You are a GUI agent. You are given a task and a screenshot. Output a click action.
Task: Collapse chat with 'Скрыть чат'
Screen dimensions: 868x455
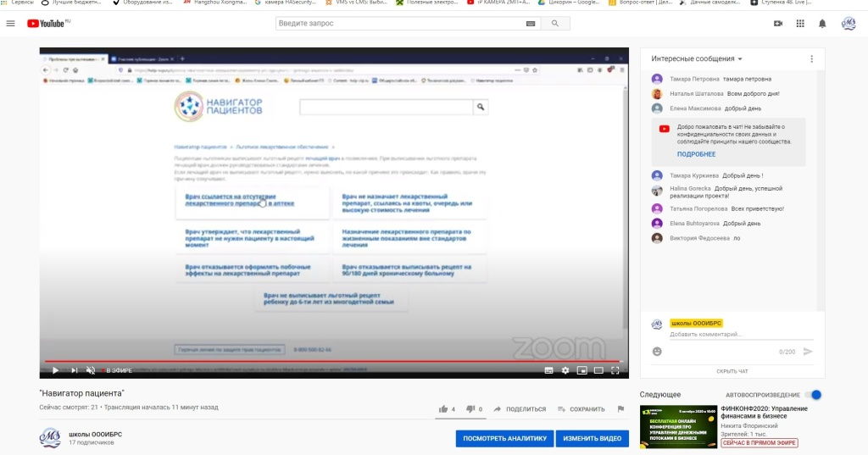point(732,371)
